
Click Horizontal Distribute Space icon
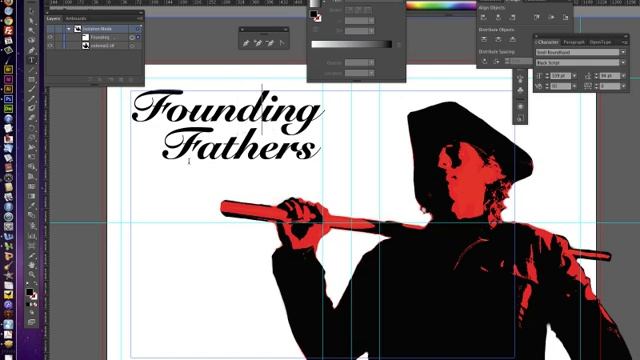pyautogui.click(x=496, y=61)
